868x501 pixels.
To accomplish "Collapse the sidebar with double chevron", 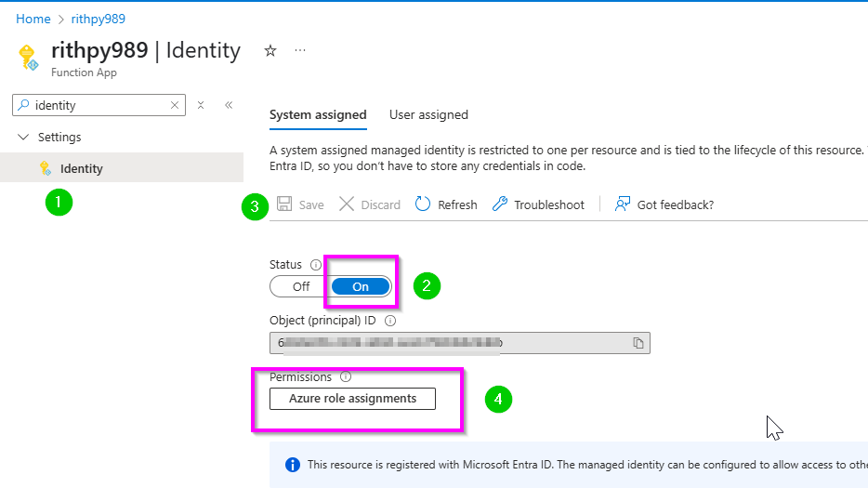I will point(229,105).
